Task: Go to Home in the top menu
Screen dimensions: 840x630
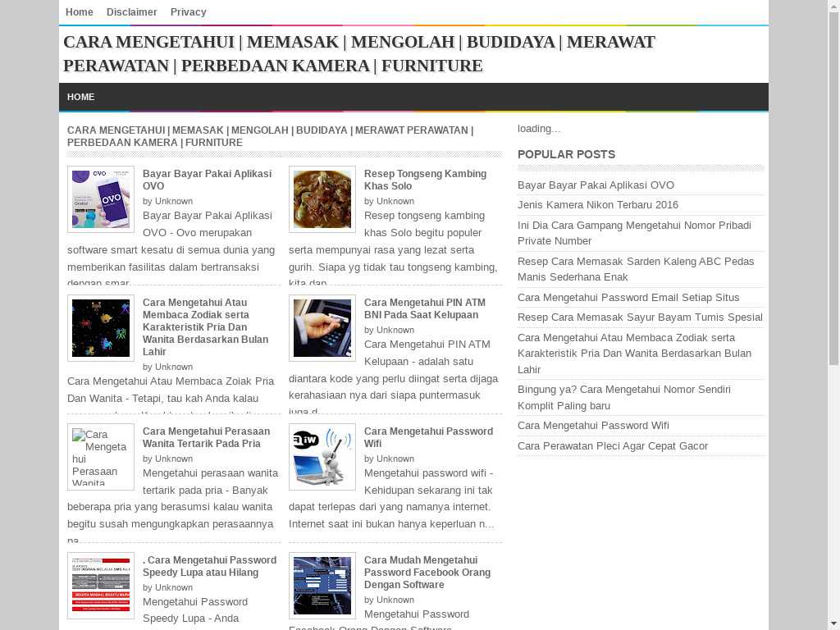Action: pyautogui.click(x=80, y=12)
